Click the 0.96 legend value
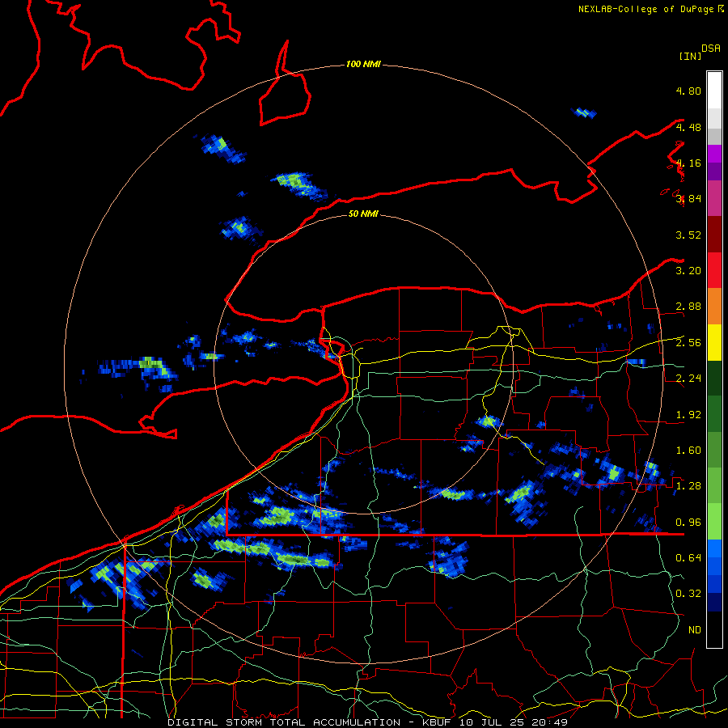 (x=688, y=523)
